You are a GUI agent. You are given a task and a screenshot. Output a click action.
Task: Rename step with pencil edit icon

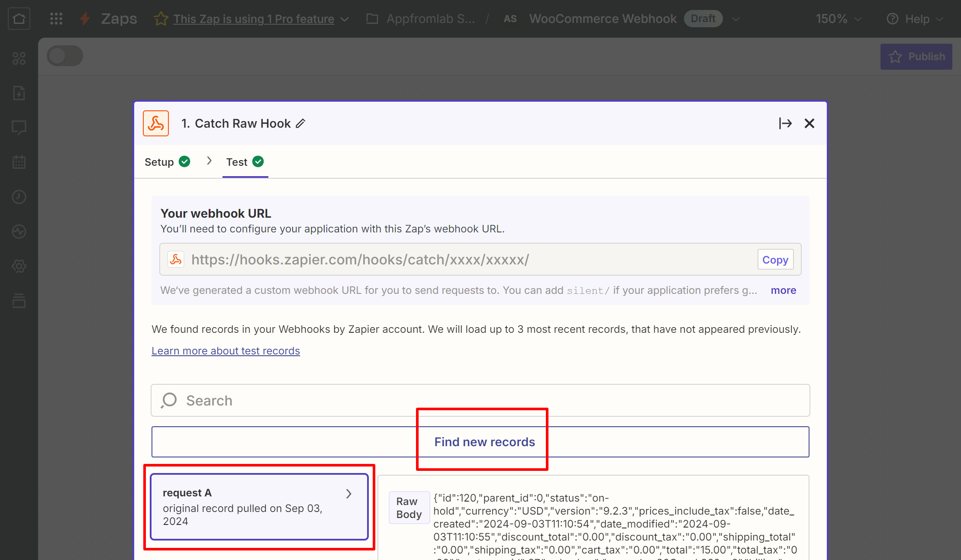301,123
